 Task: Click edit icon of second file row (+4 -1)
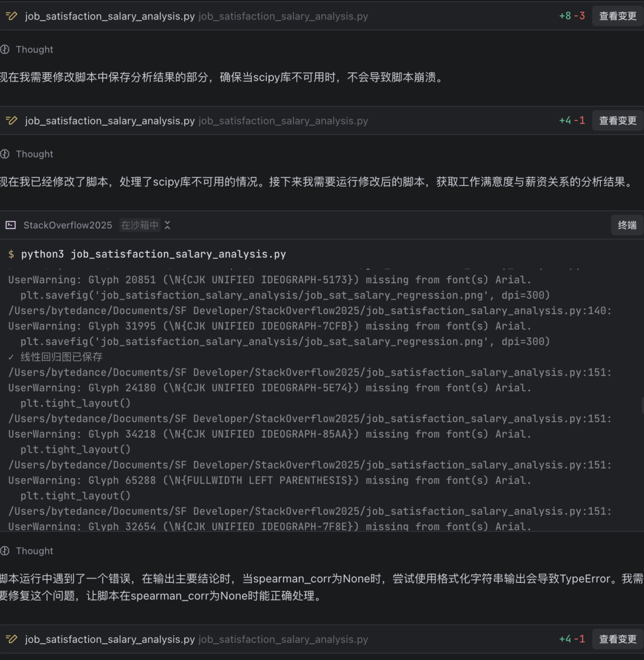tap(12, 121)
